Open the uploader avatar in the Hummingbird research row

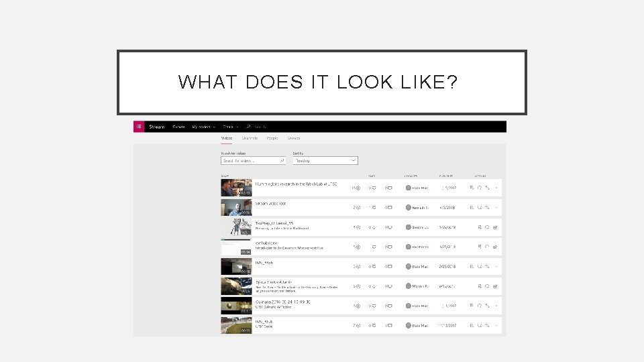click(409, 188)
